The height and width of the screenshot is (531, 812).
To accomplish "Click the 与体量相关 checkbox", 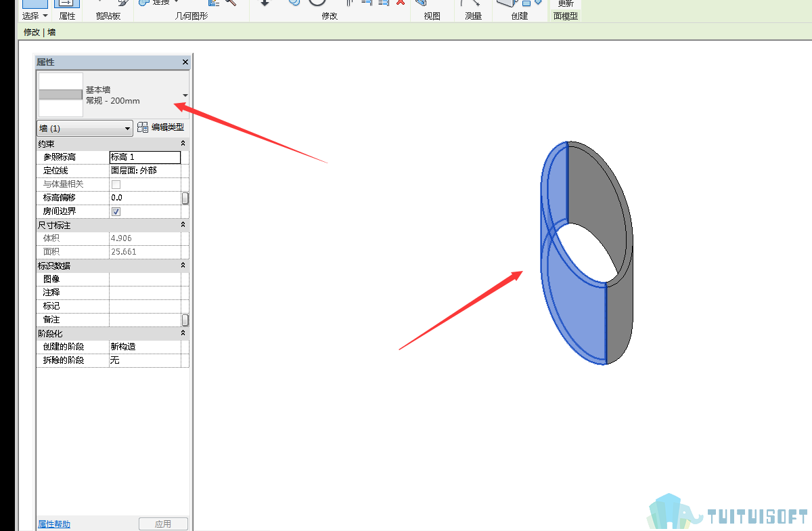I will (x=116, y=184).
